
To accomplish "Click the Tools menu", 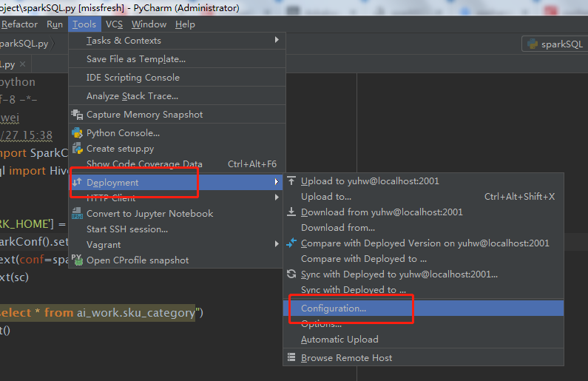I will (x=84, y=24).
